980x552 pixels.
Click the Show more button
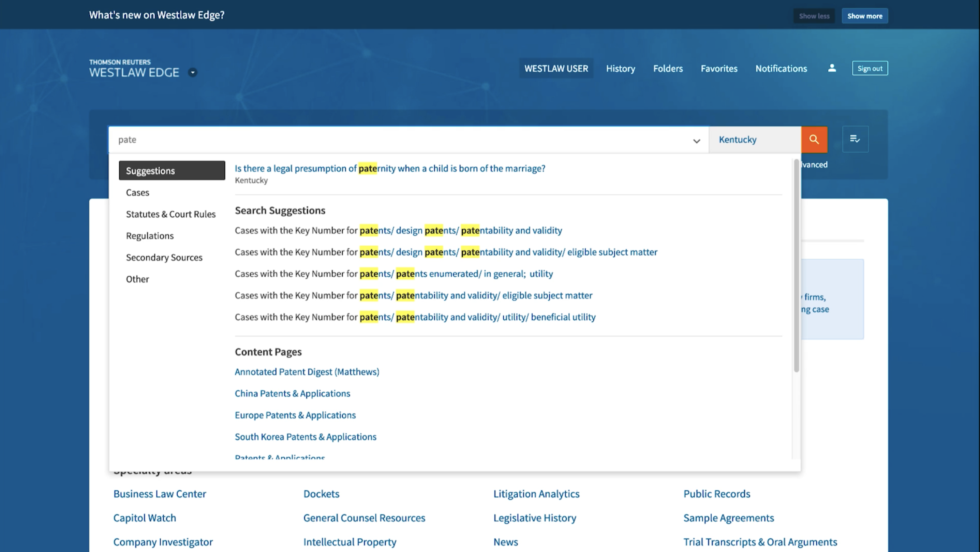coord(864,16)
